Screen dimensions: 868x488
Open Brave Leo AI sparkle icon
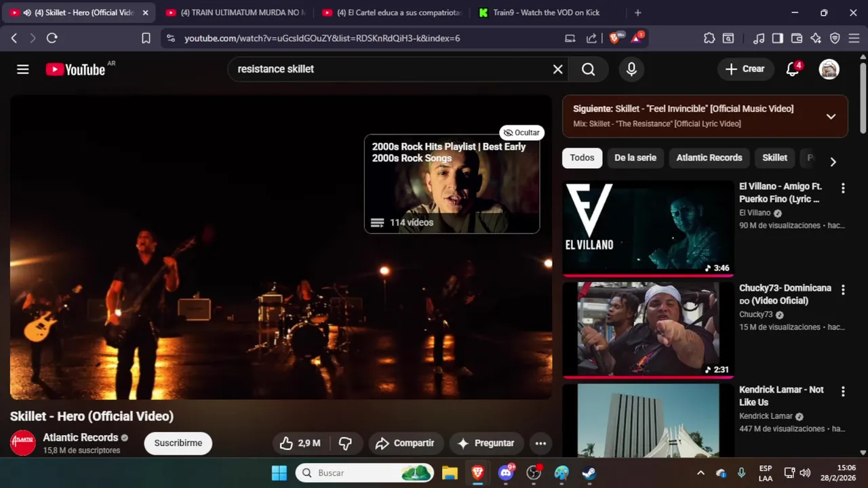(x=816, y=39)
